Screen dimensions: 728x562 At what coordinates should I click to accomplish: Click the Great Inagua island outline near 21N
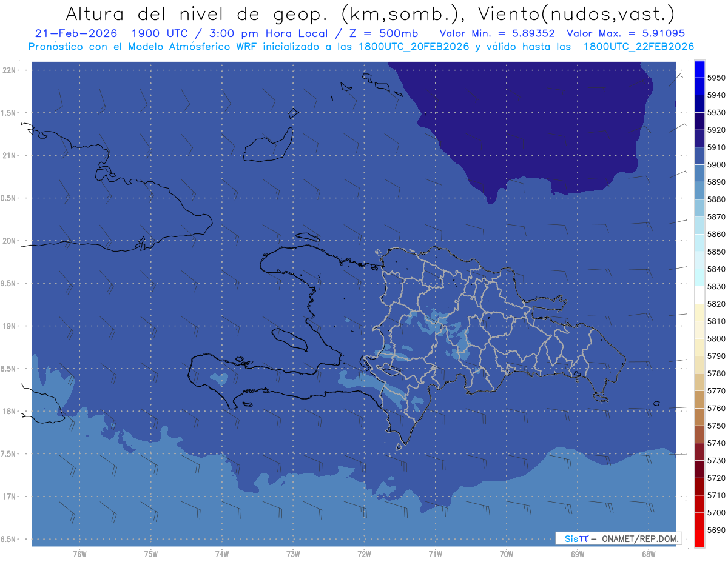point(268,146)
